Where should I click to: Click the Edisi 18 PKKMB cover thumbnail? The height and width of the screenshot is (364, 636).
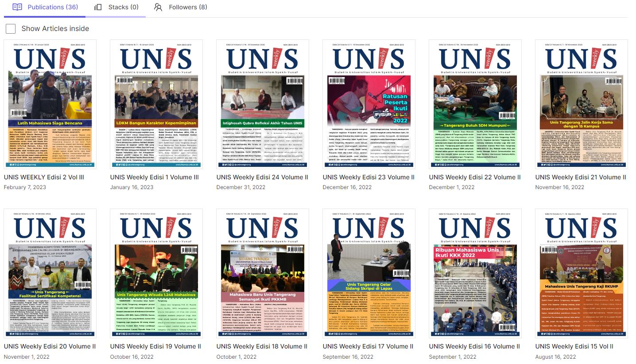262,273
